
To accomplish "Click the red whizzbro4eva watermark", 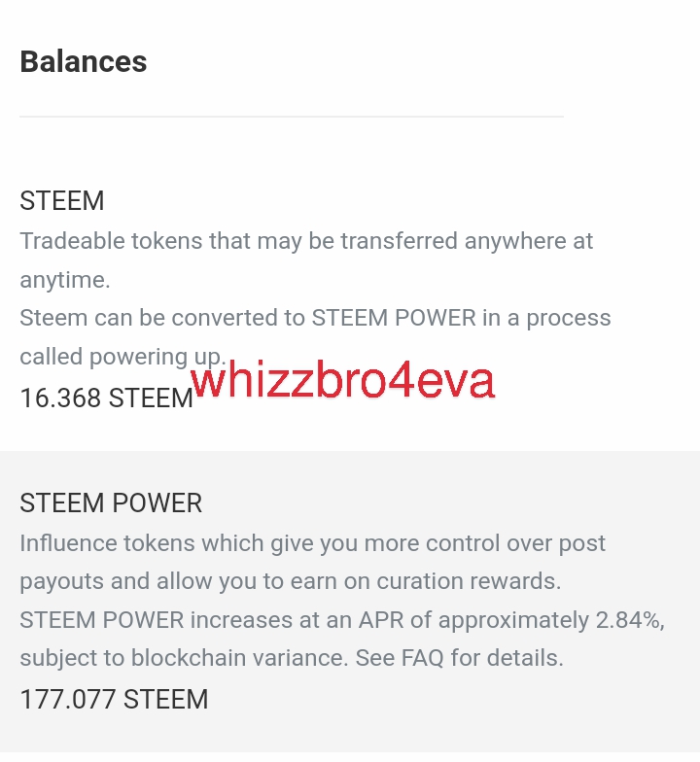I will (343, 381).
